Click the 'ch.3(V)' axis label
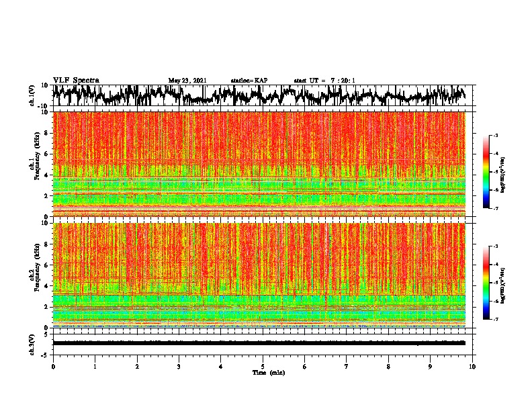Image resolution: width=532 pixels, height=411 pixels. (32, 345)
